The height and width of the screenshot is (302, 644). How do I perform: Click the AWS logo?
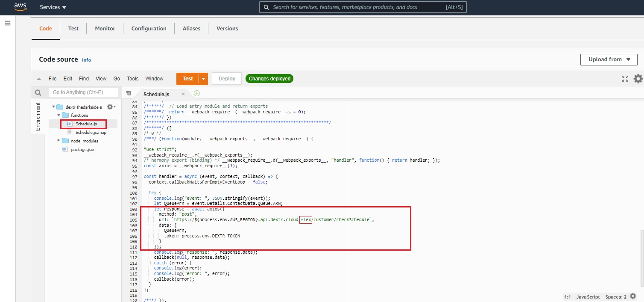[20, 7]
